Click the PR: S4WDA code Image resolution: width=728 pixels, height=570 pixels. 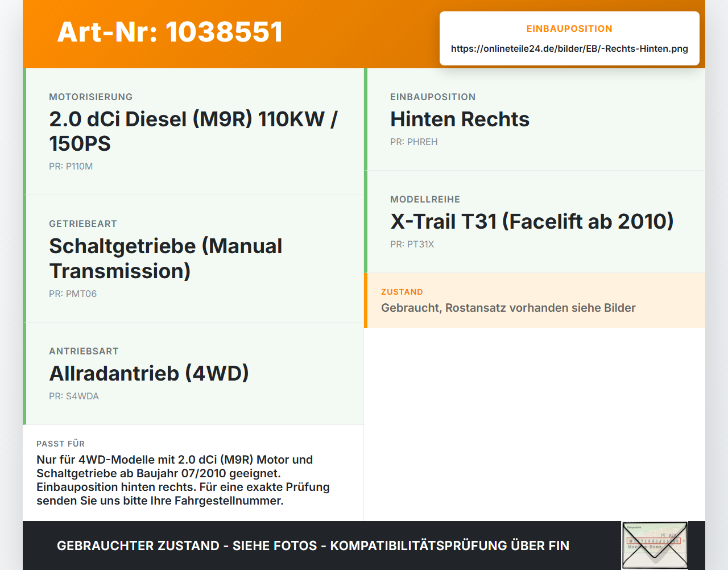[74, 396]
